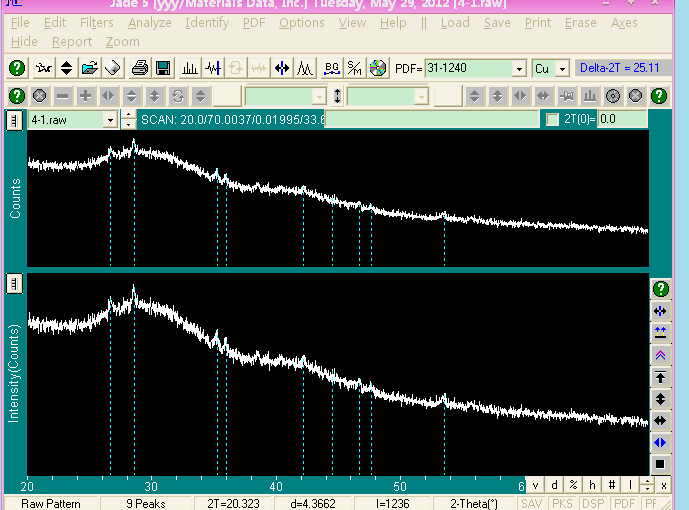Click the scribble pattern icon beside the help button
Viewport: 689px width, 510px height.
(44, 68)
